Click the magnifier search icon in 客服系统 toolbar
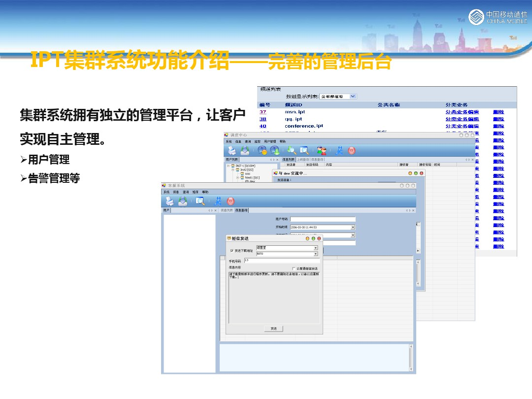This screenshot has height=399, width=532. (199, 201)
